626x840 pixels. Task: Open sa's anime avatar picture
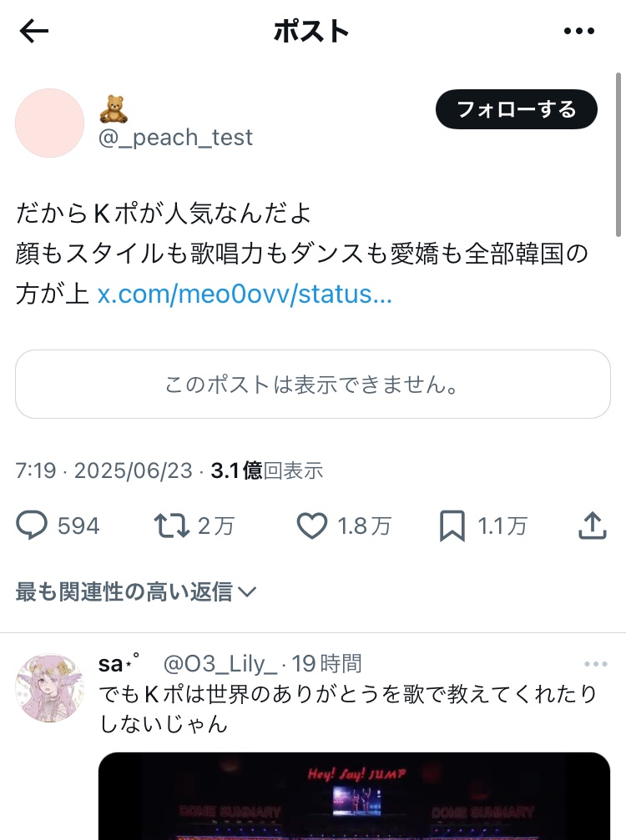point(50,688)
